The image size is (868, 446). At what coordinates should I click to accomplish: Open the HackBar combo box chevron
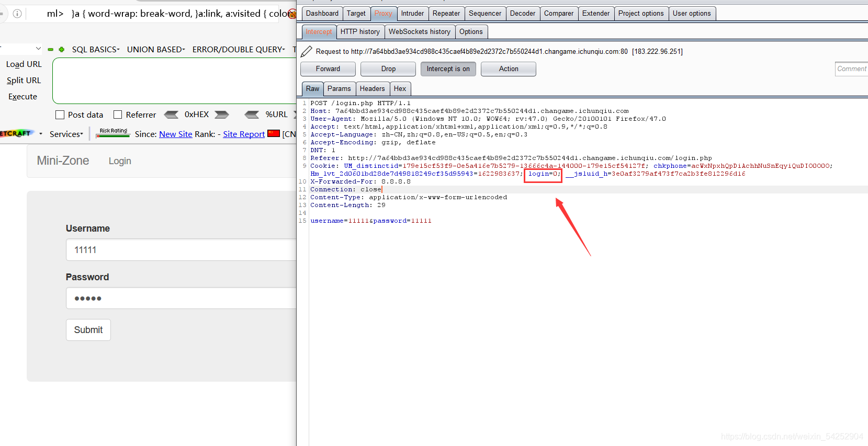pos(38,48)
